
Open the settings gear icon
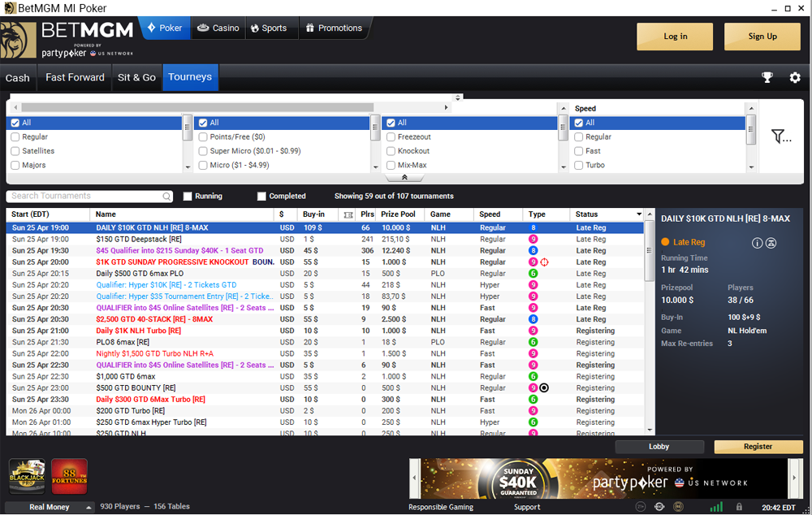795,78
